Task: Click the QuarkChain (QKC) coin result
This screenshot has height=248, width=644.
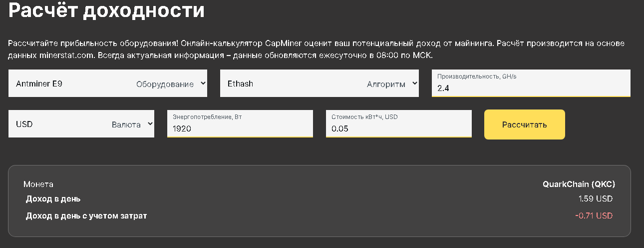Action: (579, 184)
